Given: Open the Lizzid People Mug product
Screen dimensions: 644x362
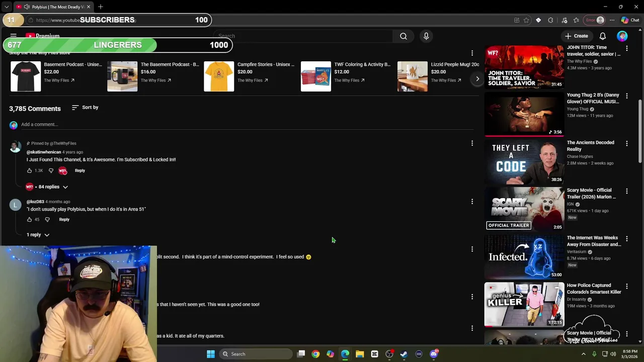Looking at the screenshot, I should click(x=455, y=65).
